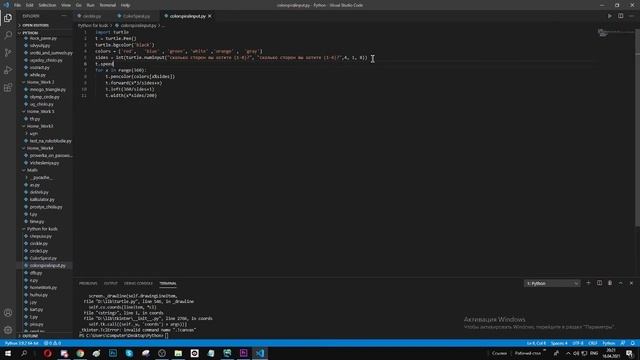640x360 pixels.
Task: Click errors and warnings status indicator
Action: [52, 343]
